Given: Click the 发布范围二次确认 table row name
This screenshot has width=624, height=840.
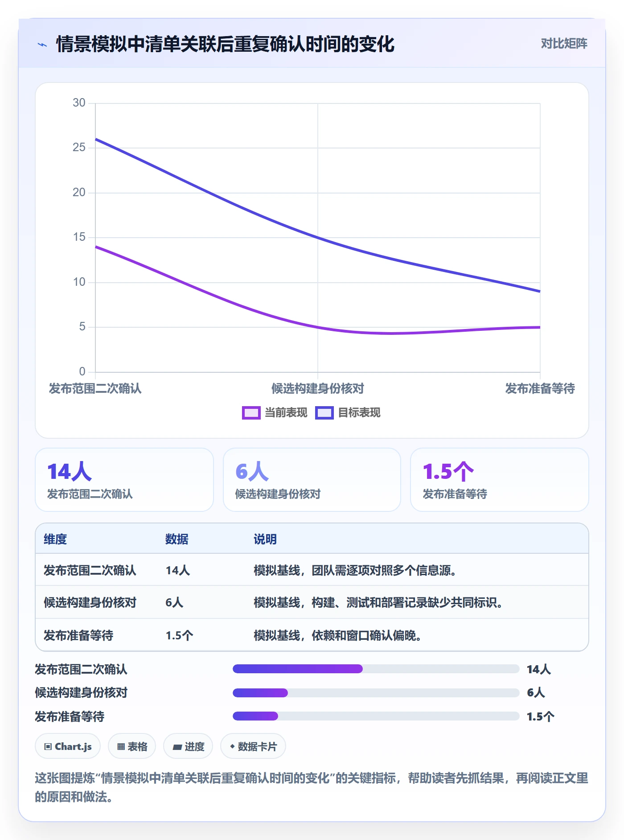Looking at the screenshot, I should [x=90, y=570].
